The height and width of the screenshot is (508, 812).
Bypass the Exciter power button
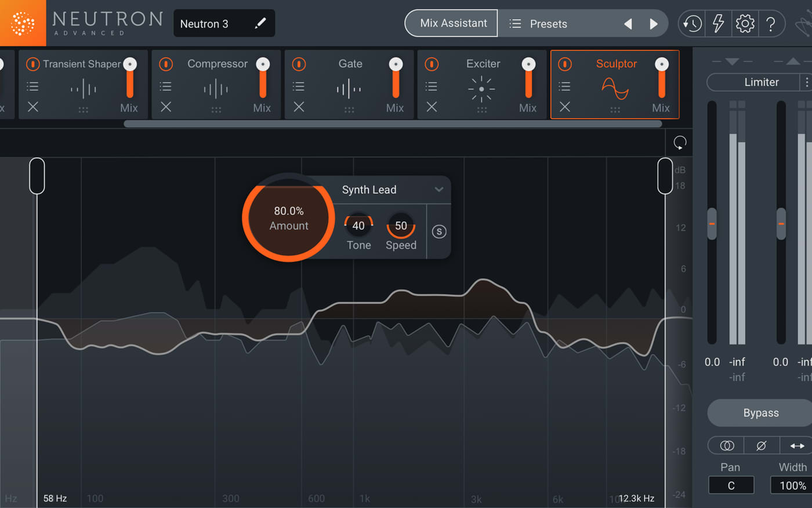coord(432,64)
